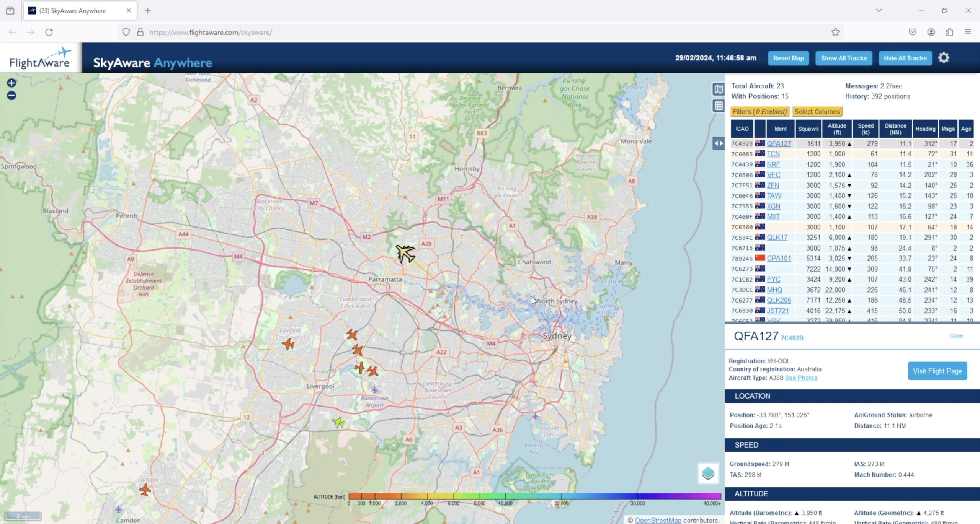The width and height of the screenshot is (980, 524).
Task: Disable tracks with Hide All Tracks
Action: (905, 58)
